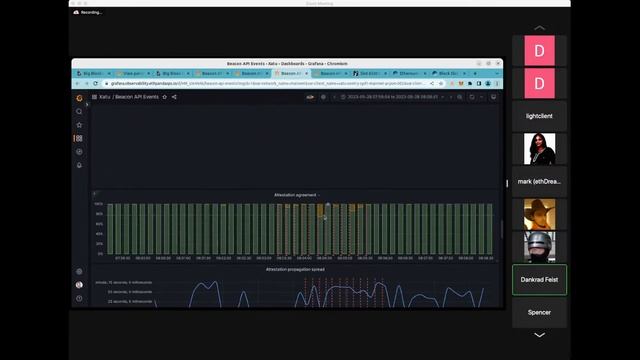Open the Dashboards section in Grafana sidebar

[79, 138]
